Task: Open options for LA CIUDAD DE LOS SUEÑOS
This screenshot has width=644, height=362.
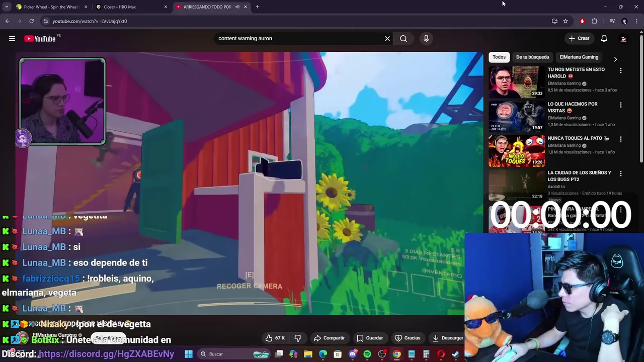Action: [621, 173]
